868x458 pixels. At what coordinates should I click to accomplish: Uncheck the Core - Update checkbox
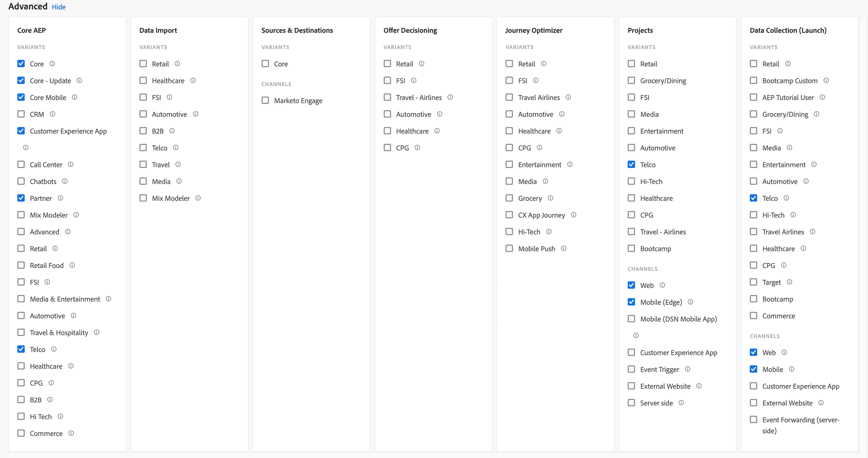coord(21,81)
